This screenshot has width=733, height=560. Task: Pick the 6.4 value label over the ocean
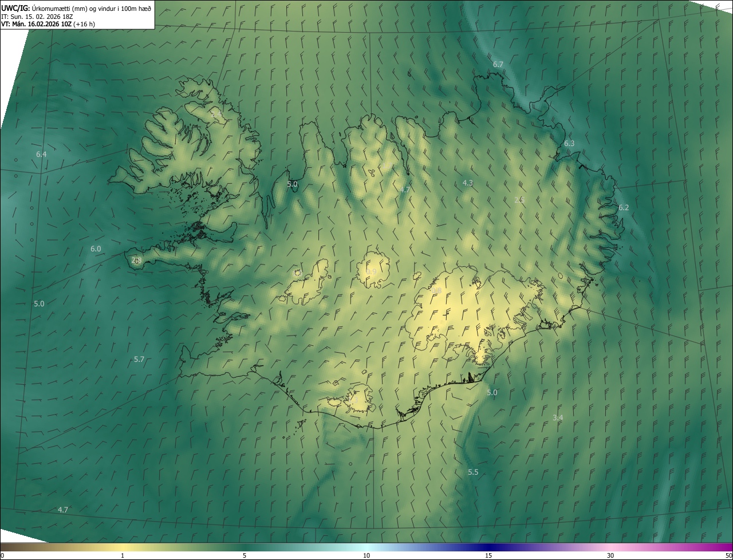41,155
